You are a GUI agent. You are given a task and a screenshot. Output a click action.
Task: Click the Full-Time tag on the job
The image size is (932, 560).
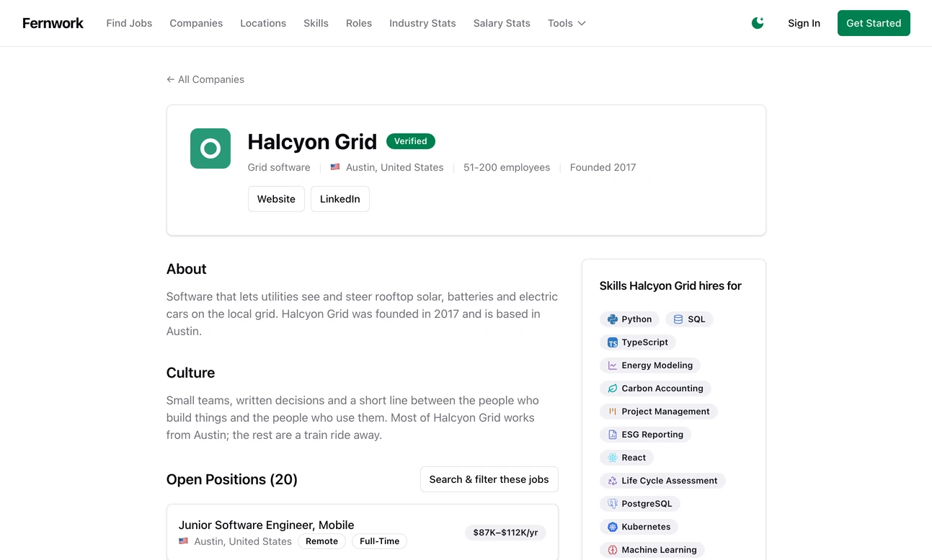(380, 541)
